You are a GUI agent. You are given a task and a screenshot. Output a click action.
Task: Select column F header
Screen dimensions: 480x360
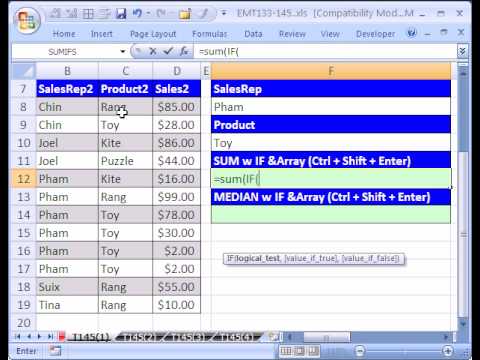tap(331, 71)
